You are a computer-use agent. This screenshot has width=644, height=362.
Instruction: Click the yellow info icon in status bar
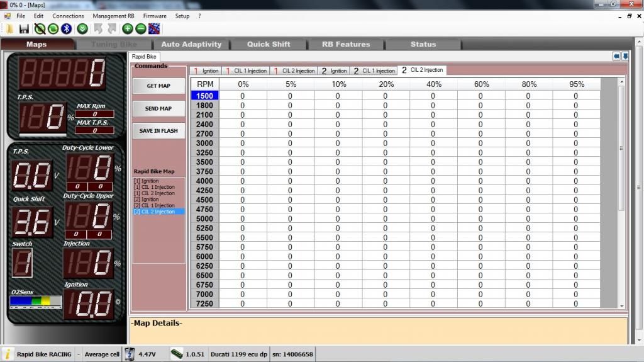(x=8, y=354)
